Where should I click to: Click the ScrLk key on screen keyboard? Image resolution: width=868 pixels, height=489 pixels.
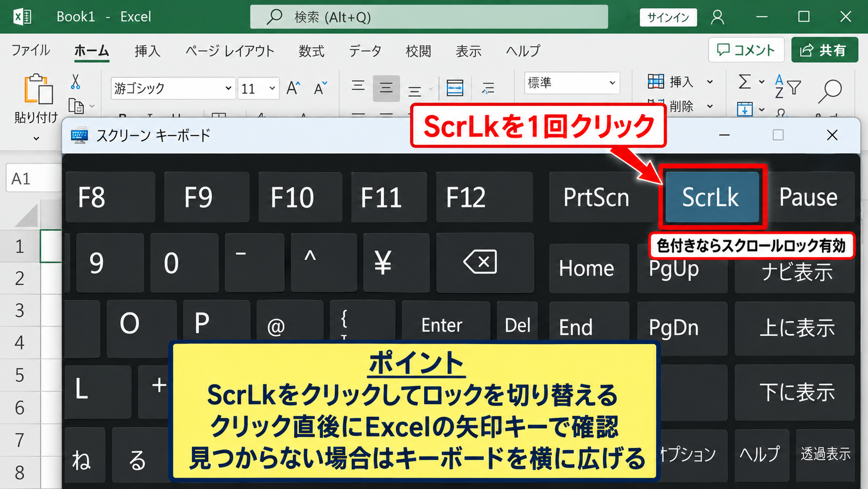point(712,197)
